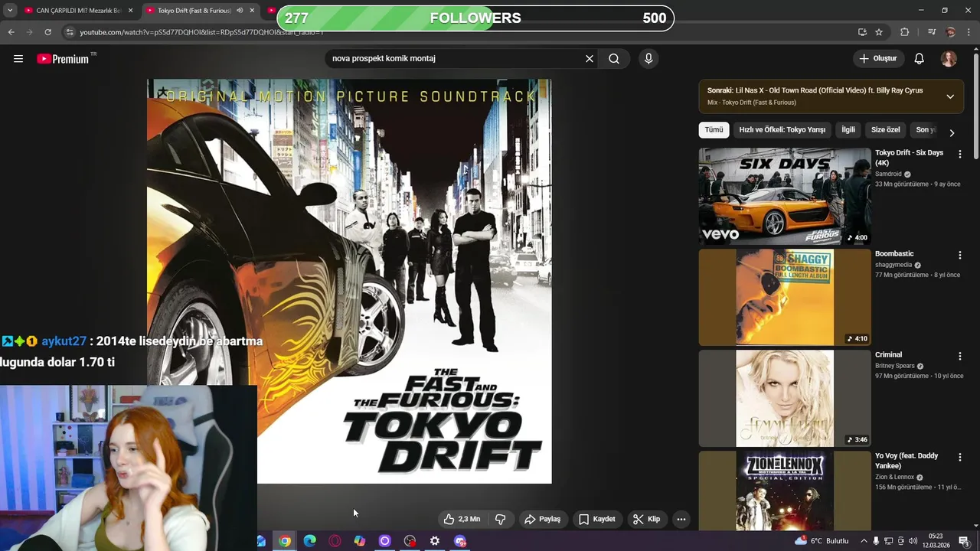The image size is (980, 551).
Task: Open Google Chrome in the taskbar
Action: point(285,541)
